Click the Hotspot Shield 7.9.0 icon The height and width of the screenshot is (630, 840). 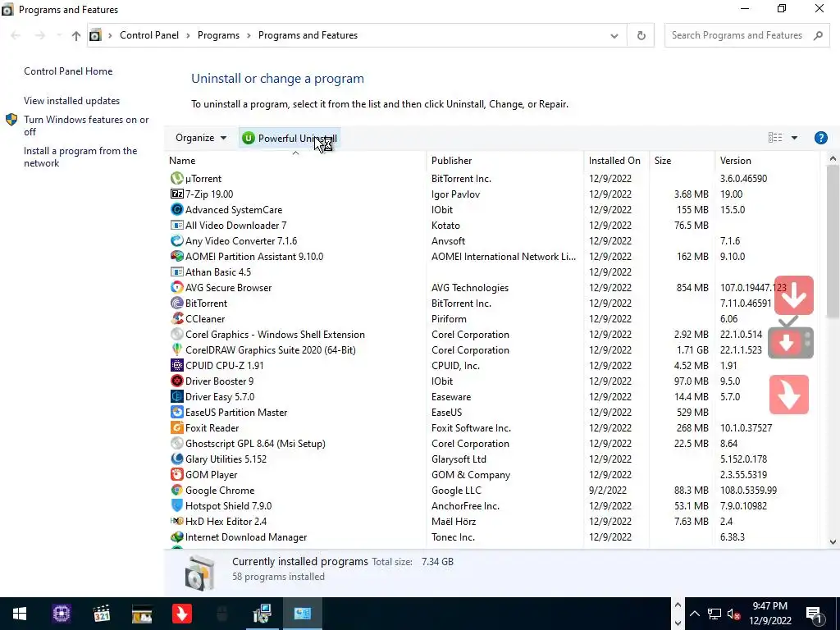(x=177, y=505)
